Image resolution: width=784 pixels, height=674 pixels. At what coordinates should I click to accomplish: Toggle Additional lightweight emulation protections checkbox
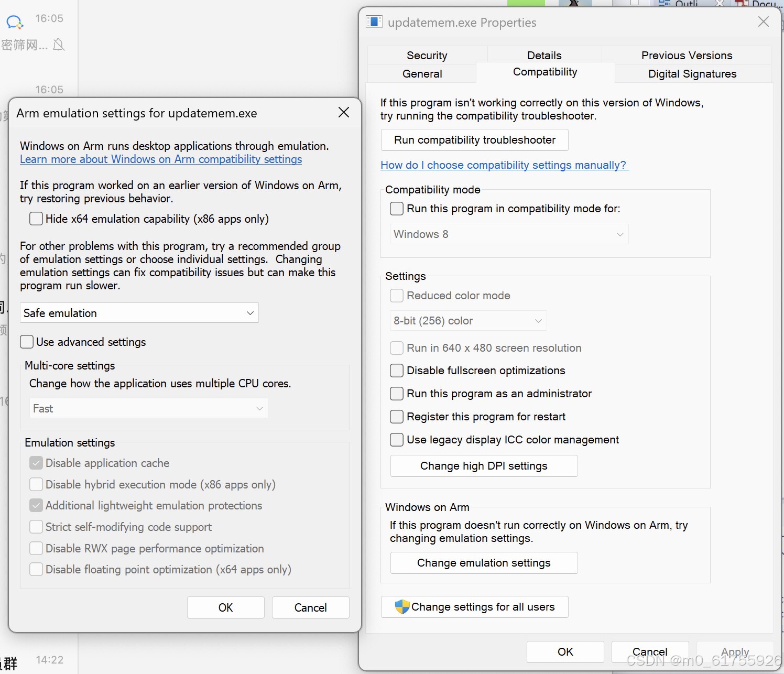point(36,505)
